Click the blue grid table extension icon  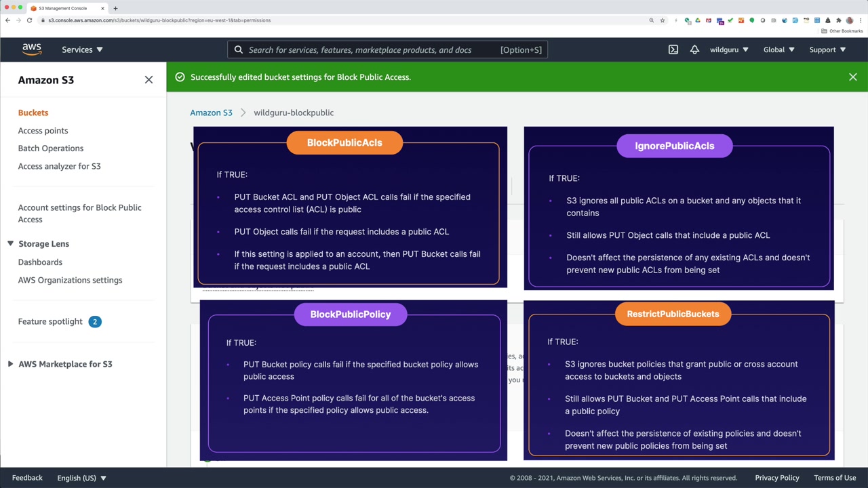[817, 20]
